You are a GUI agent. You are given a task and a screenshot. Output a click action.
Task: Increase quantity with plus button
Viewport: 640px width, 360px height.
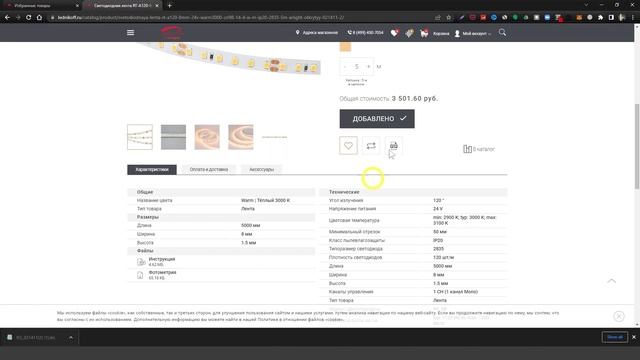pos(368,67)
